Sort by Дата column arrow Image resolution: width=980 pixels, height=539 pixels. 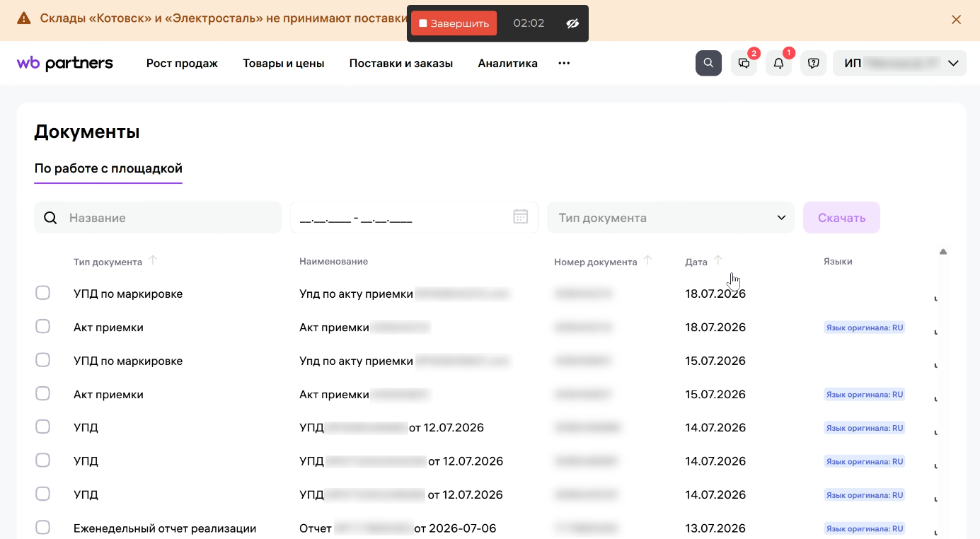pyautogui.click(x=718, y=260)
